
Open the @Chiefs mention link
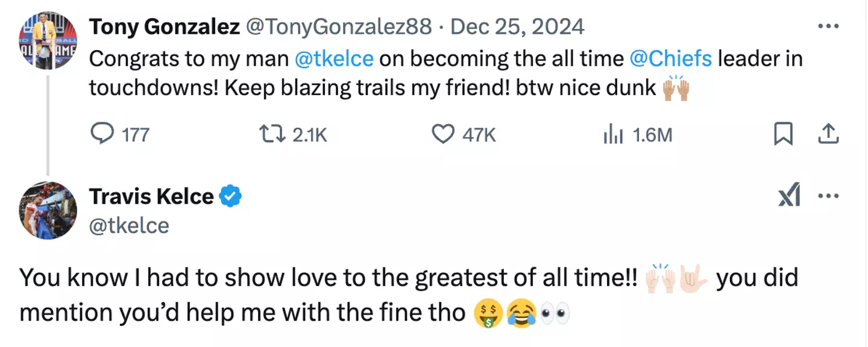pyautogui.click(x=673, y=58)
